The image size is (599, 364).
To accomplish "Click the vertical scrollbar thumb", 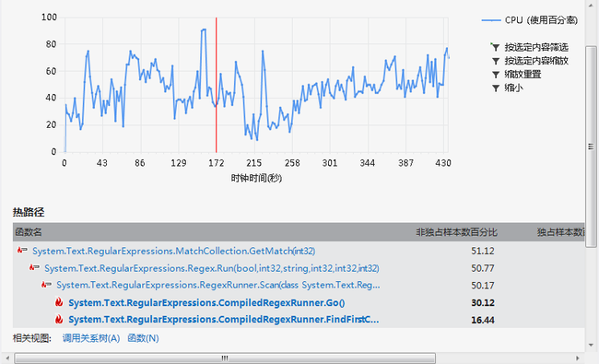I will [591, 147].
